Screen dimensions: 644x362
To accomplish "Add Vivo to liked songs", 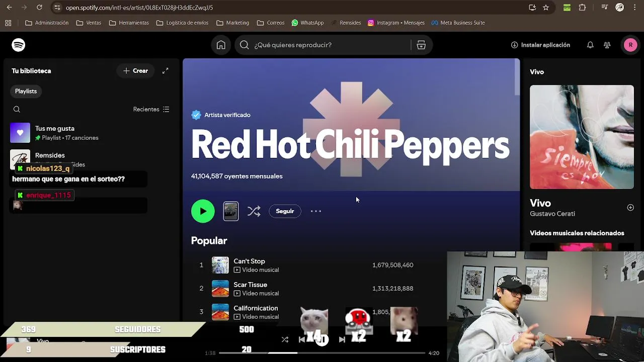I will pos(630,208).
